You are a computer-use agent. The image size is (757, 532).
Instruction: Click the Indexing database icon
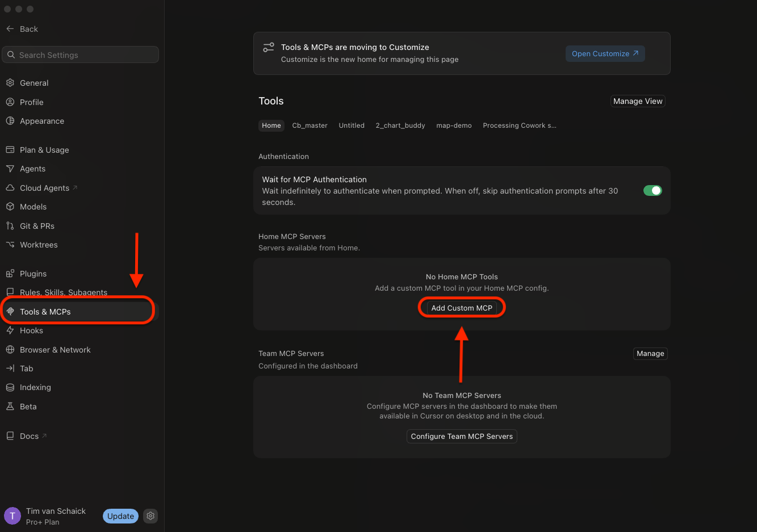(10, 387)
